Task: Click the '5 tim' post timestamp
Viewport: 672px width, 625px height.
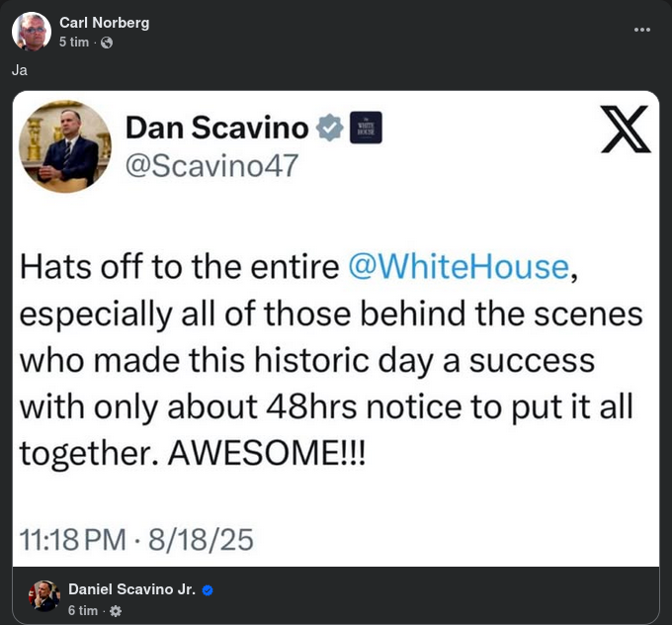Action: click(x=73, y=43)
